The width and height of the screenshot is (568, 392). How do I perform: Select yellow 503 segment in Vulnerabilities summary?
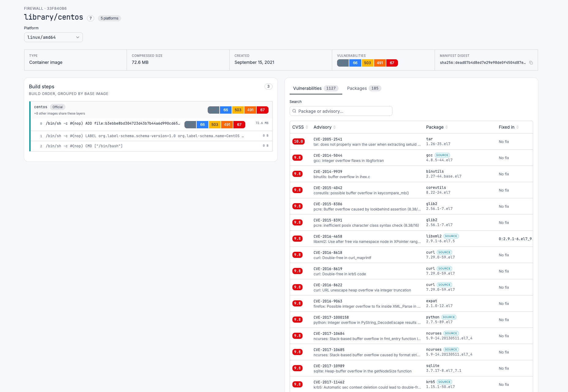coord(367,63)
